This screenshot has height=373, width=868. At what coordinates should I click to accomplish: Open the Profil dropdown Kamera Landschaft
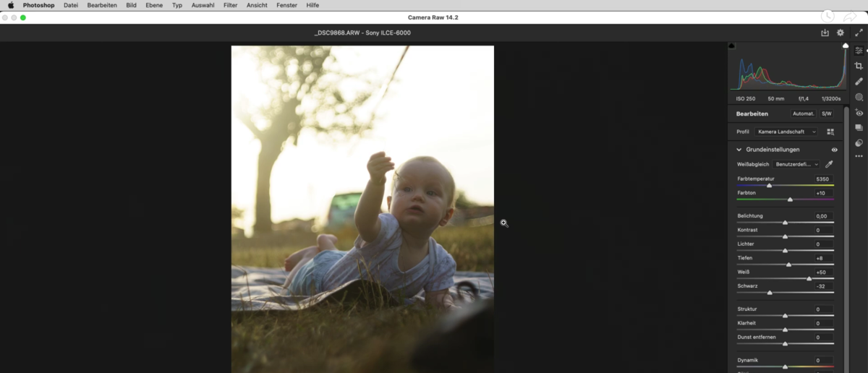pyautogui.click(x=786, y=132)
